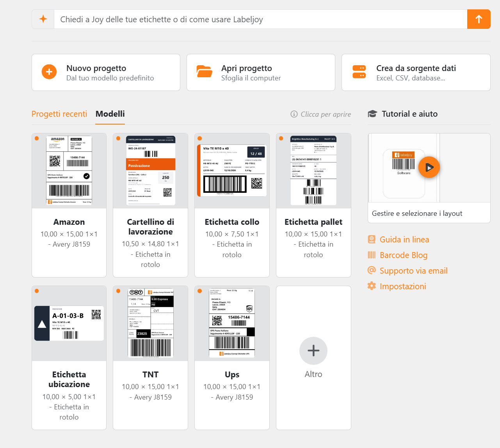Open the Barcode Blog link
This screenshot has height=448, width=500.
[404, 255]
